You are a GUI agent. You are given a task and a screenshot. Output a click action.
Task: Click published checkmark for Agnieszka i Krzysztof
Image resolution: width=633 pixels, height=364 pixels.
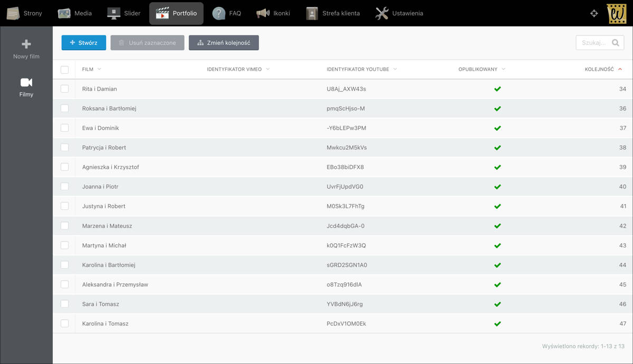point(497,167)
